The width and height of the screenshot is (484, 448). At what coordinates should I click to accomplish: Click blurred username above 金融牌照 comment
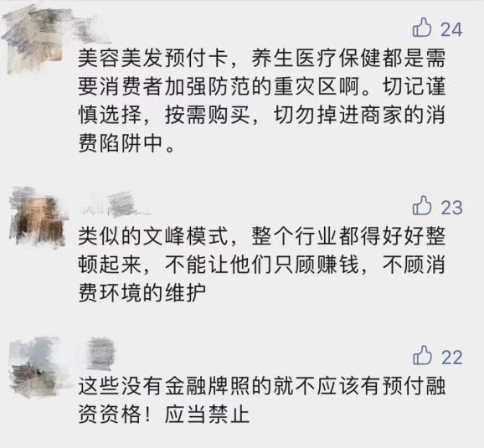click(x=100, y=353)
